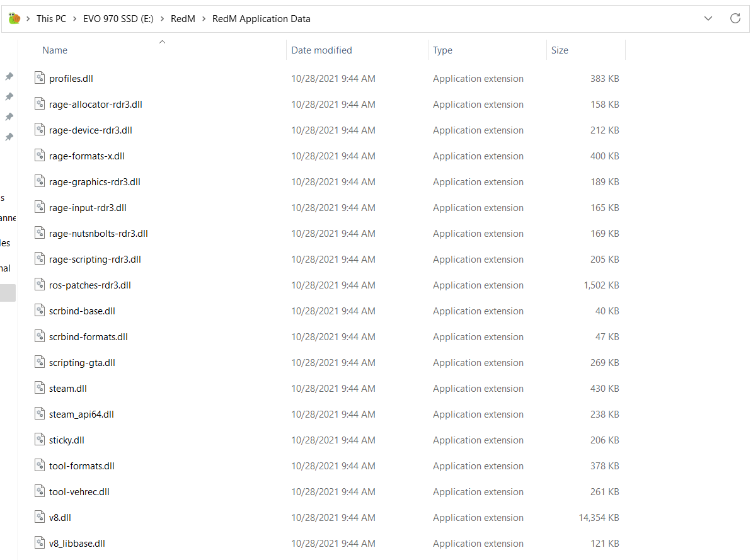Sort files by the Type column
The width and height of the screenshot is (753, 560).
point(442,50)
